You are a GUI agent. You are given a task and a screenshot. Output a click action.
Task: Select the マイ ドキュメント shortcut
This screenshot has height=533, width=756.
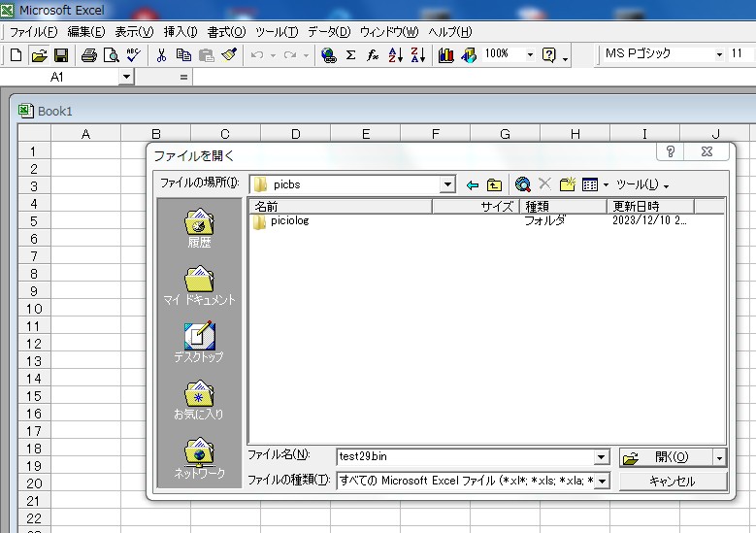[x=199, y=285]
